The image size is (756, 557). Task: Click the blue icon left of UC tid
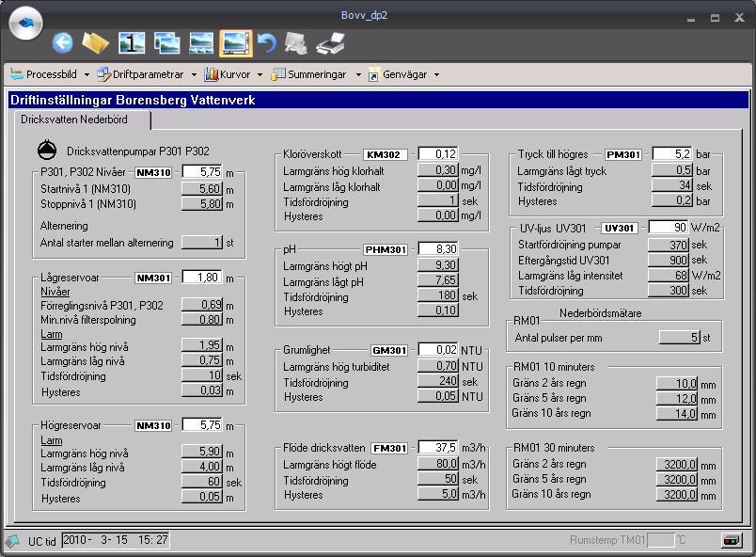point(13,541)
